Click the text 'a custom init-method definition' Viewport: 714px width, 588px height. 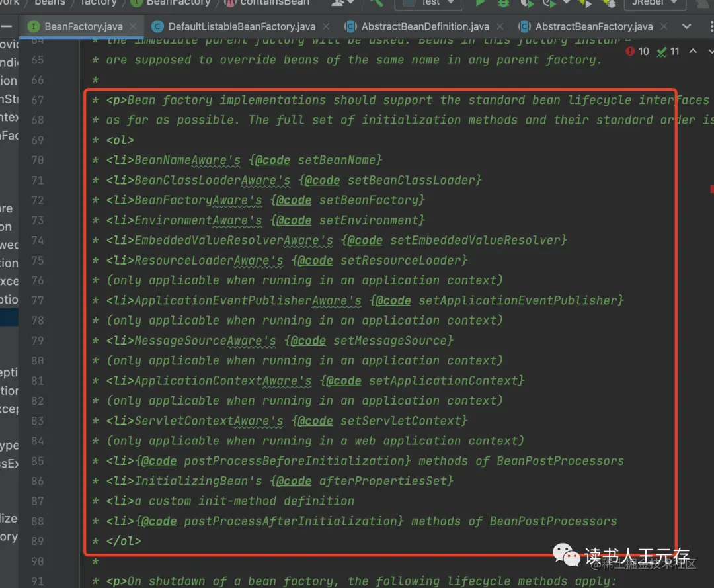[244, 501]
